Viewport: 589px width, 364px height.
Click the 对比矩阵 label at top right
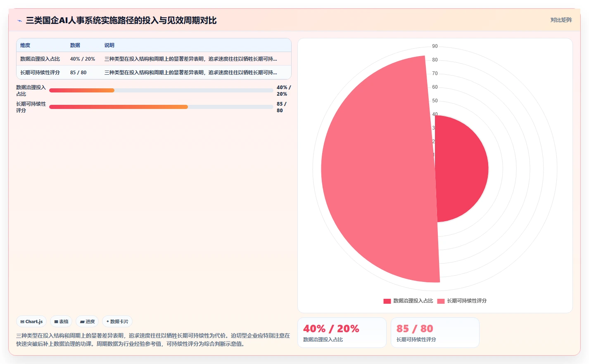pos(561,20)
